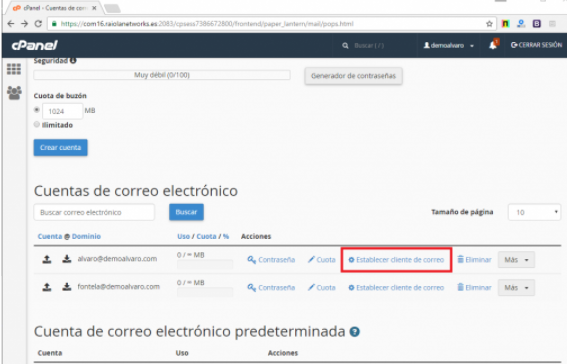
Task: Change Contraseña for alvaro account
Action: (271, 260)
